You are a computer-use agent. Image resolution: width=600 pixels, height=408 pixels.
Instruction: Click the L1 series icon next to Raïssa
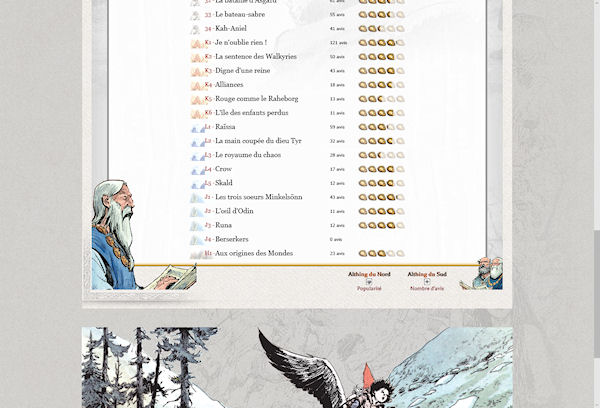pos(197,127)
